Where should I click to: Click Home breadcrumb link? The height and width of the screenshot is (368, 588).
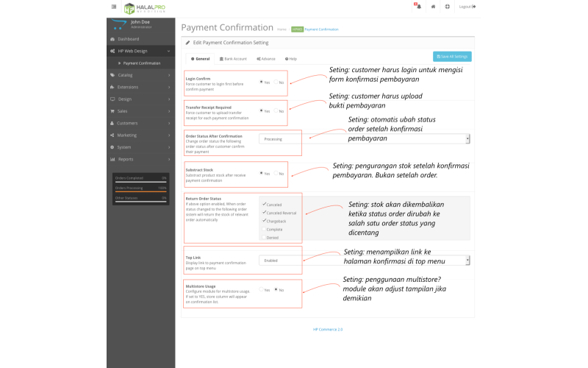tap(282, 29)
